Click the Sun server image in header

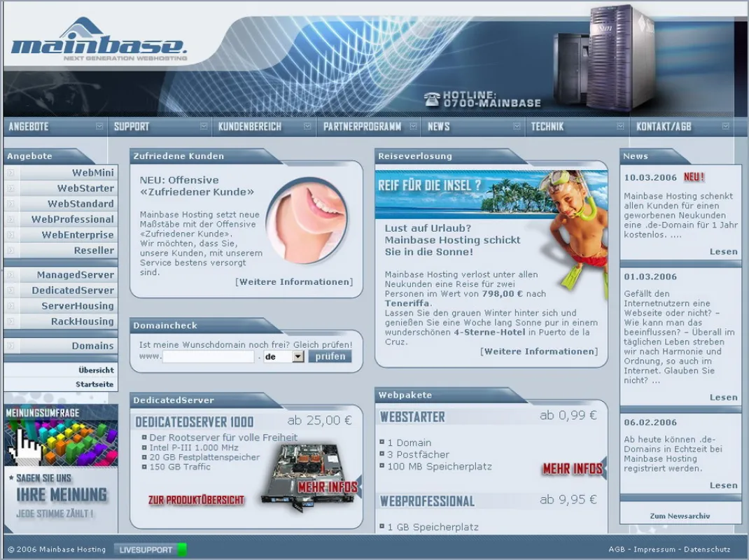(x=605, y=58)
